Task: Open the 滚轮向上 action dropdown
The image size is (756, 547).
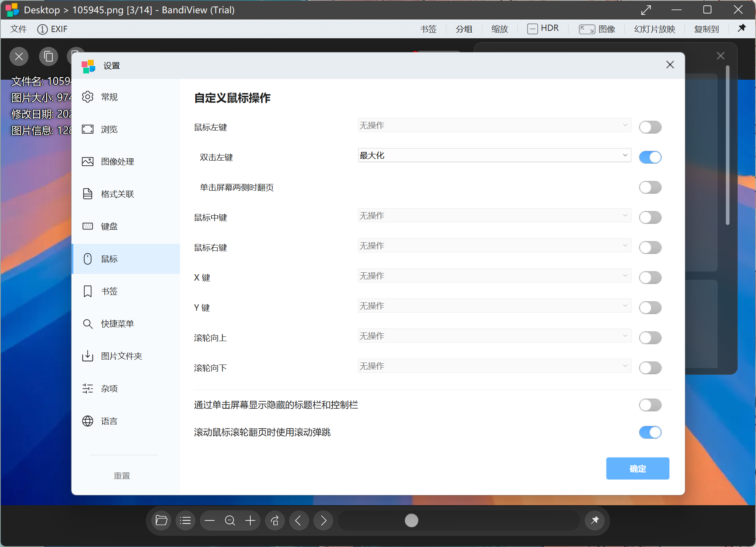Action: 494,336
